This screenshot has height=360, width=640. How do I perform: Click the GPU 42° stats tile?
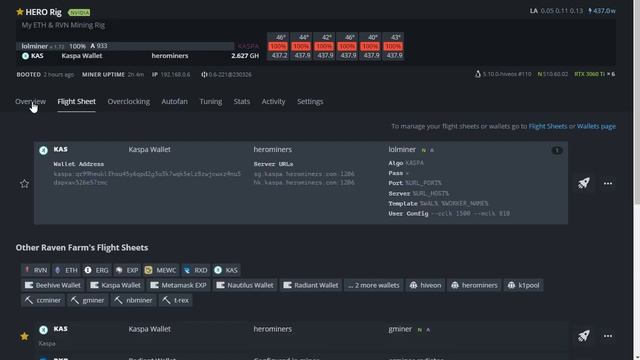point(324,47)
